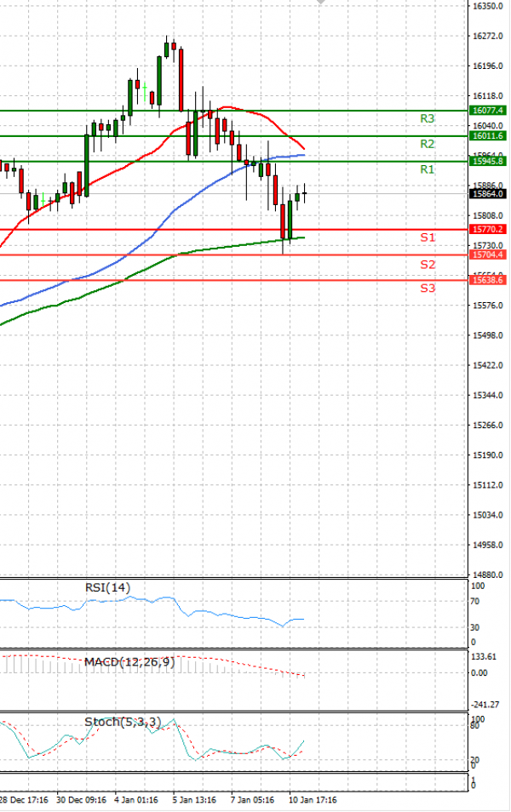Click the last candlestick at 15864
The image size is (511, 812).
click(x=304, y=193)
